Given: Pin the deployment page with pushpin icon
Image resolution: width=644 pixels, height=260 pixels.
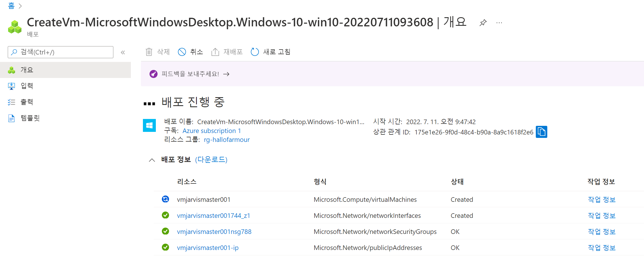Looking at the screenshot, I should click(x=483, y=23).
